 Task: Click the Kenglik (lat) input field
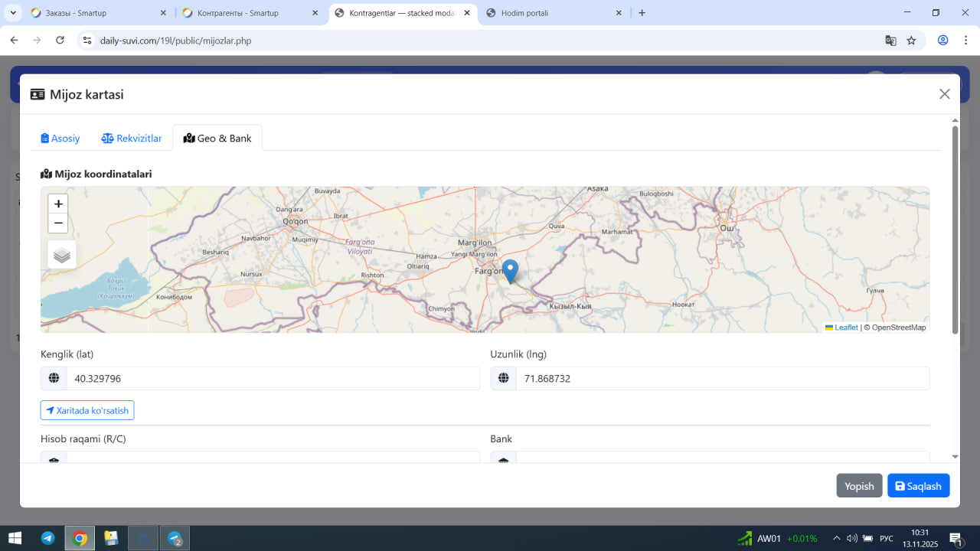(273, 378)
